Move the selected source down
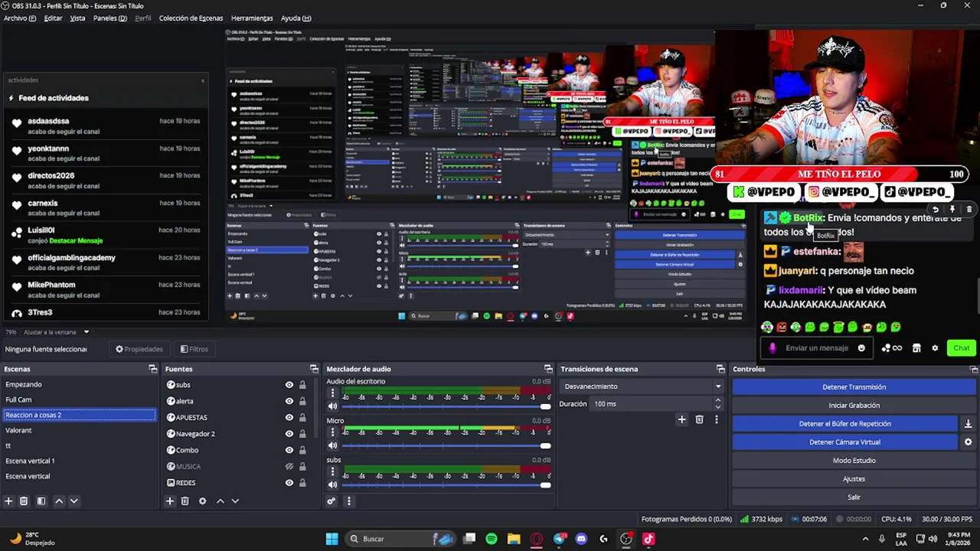The image size is (980, 551). coord(235,501)
